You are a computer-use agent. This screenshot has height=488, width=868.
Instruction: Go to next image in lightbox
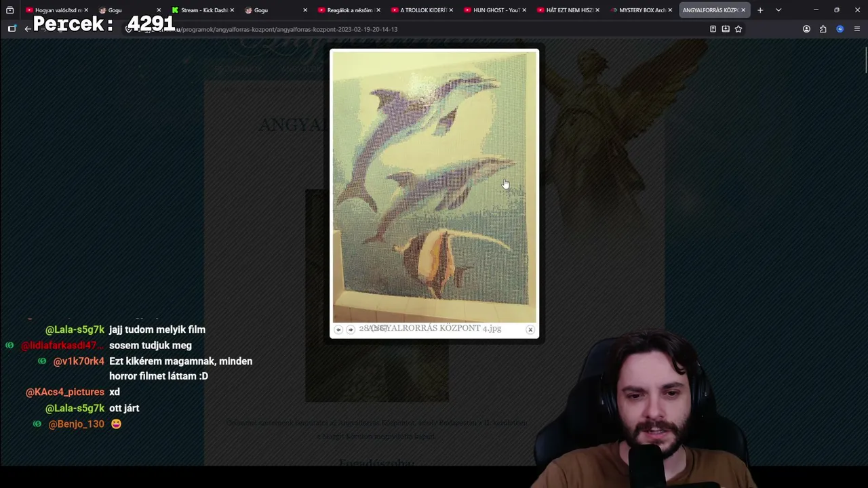point(351,329)
